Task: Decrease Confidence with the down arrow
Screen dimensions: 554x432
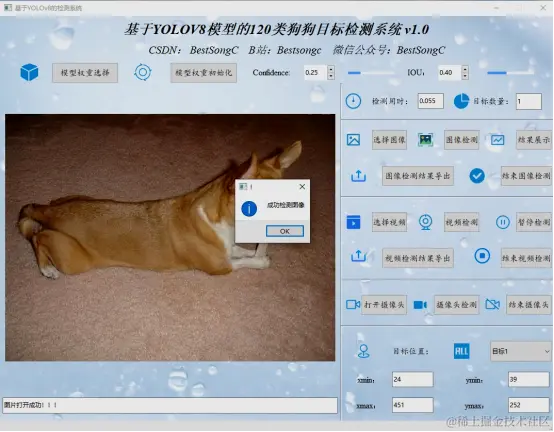Action: pos(331,76)
